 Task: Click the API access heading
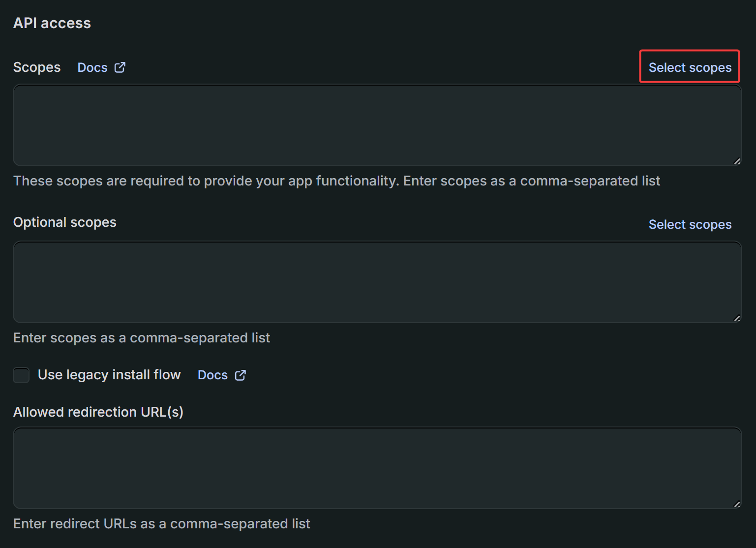click(x=52, y=23)
